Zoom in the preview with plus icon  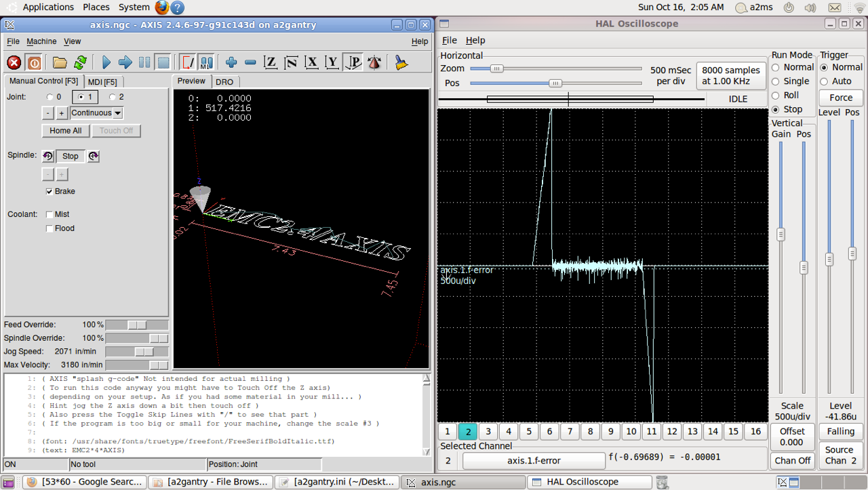[231, 62]
